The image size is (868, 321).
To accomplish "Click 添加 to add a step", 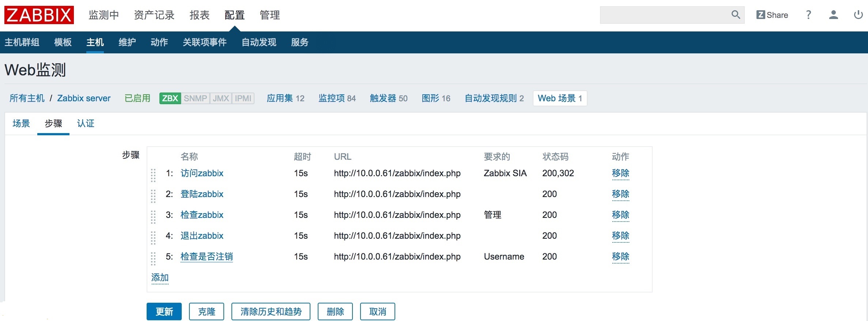I will (160, 278).
